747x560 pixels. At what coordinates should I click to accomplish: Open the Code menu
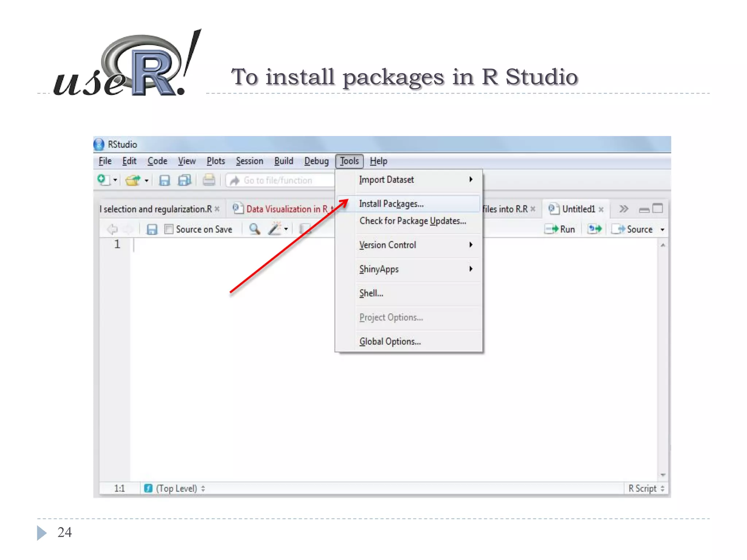(157, 161)
